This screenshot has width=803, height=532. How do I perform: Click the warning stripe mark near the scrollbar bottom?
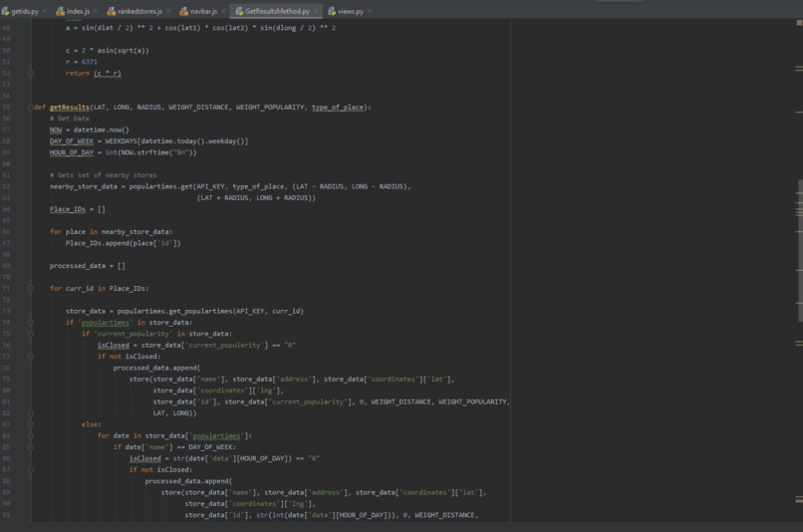pyautogui.click(x=799, y=499)
